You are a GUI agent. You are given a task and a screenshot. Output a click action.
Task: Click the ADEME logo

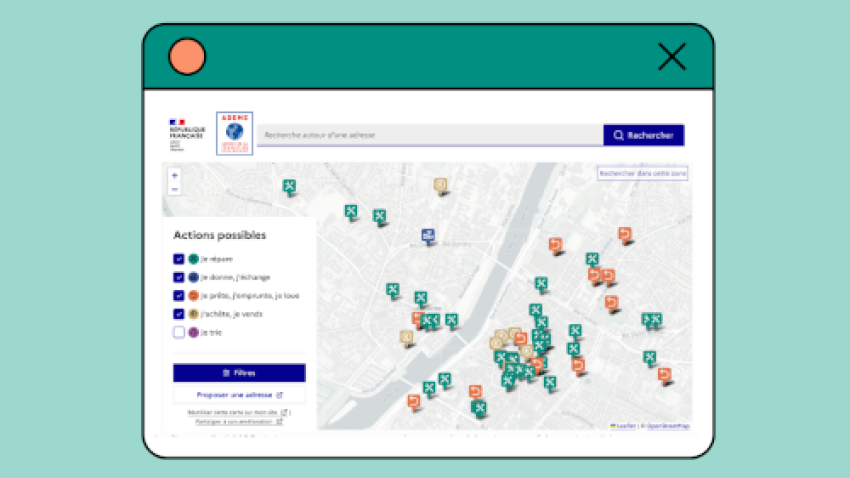click(234, 133)
